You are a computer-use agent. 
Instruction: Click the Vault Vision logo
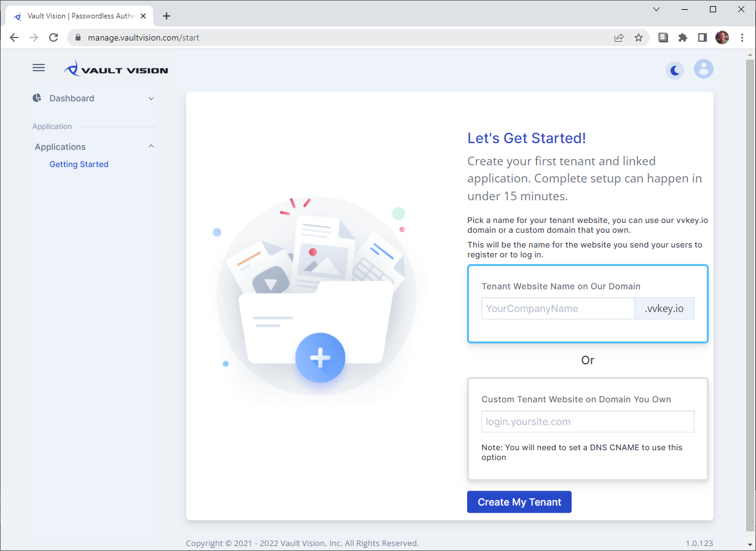click(x=116, y=69)
